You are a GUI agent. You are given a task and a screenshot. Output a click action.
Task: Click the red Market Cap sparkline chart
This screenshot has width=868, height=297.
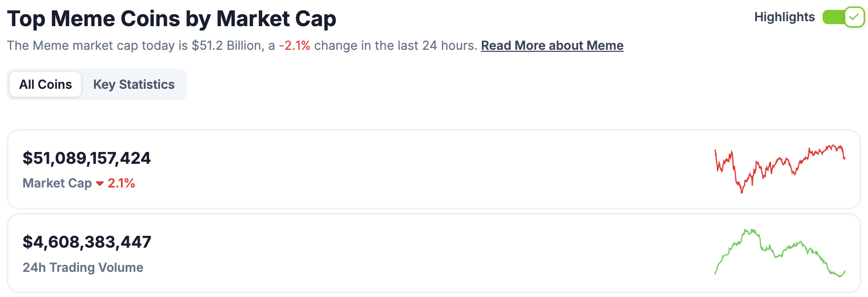[780, 168]
